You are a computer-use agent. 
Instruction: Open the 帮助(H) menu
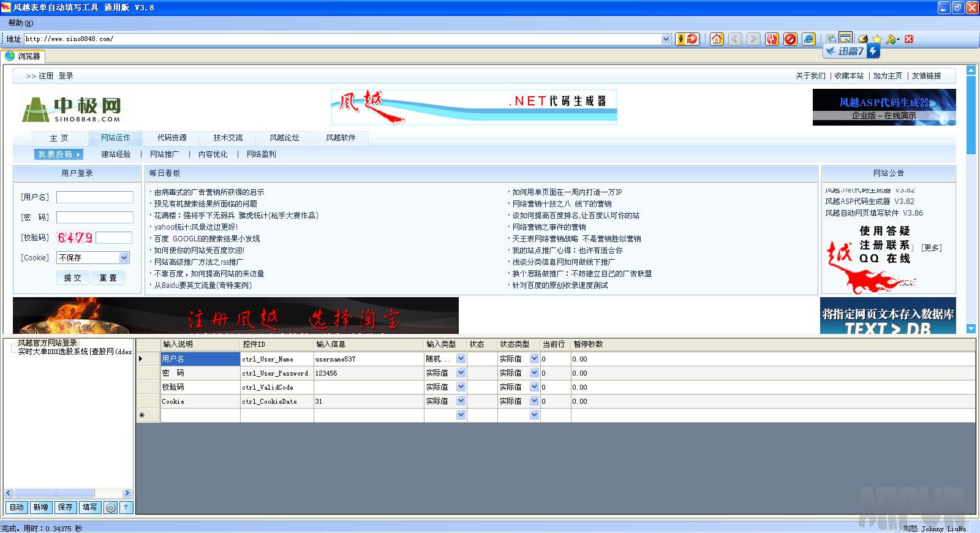click(x=21, y=23)
